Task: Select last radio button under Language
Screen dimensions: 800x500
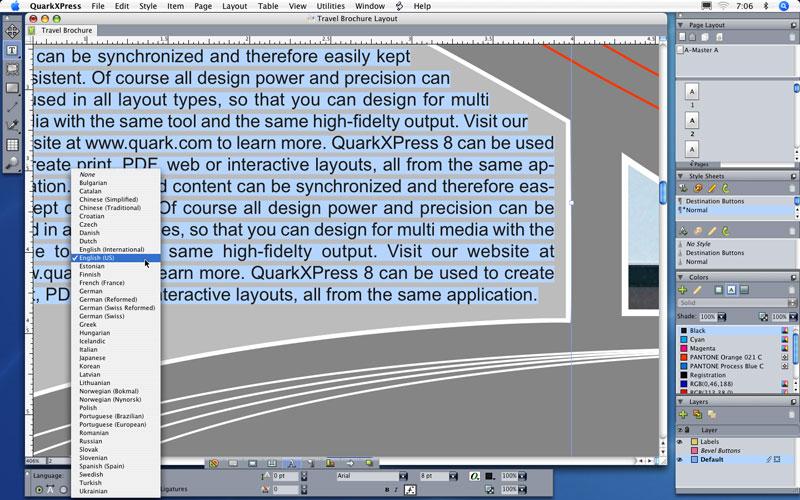Action: pyautogui.click(x=63, y=490)
